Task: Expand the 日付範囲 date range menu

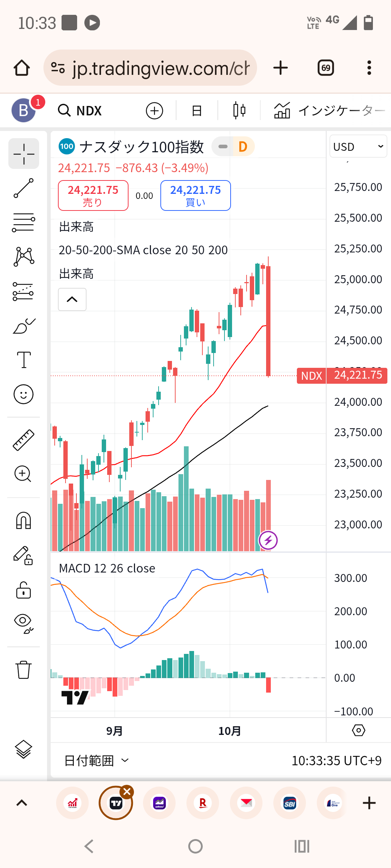Action: click(x=96, y=760)
